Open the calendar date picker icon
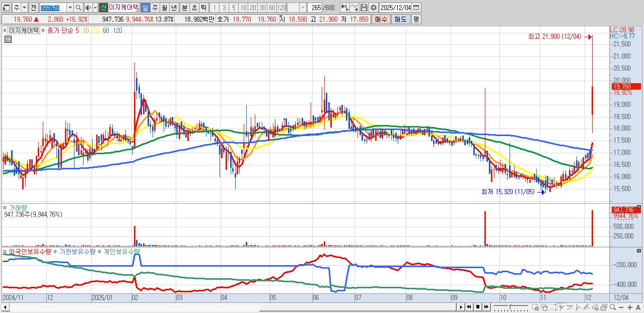 pos(416,8)
